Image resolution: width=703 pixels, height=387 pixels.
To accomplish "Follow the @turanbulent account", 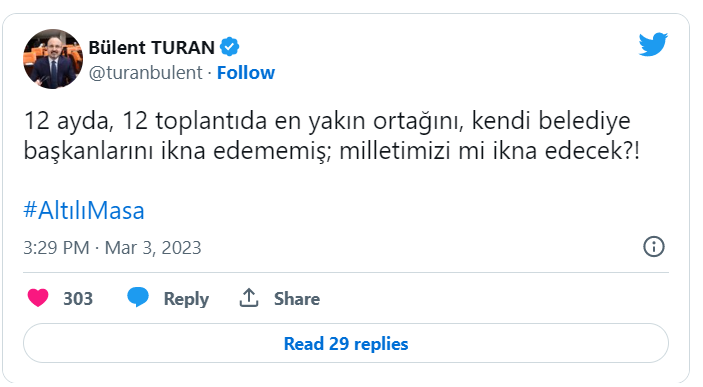I will pos(246,73).
